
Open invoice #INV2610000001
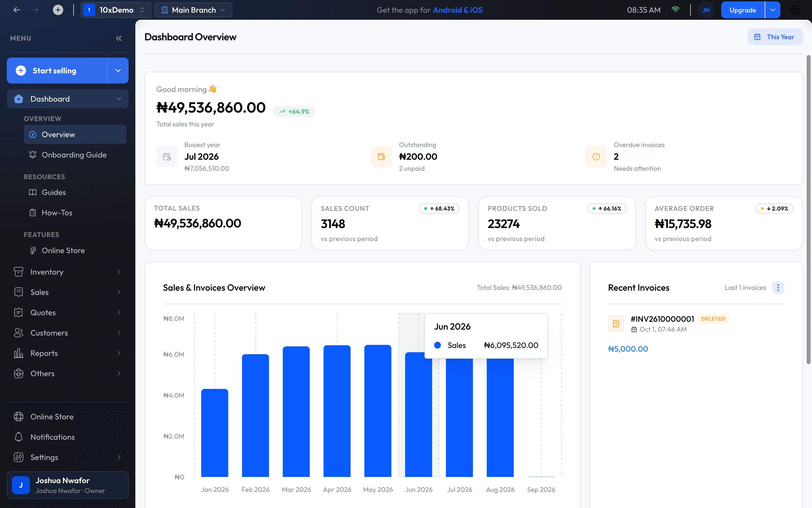(x=662, y=319)
